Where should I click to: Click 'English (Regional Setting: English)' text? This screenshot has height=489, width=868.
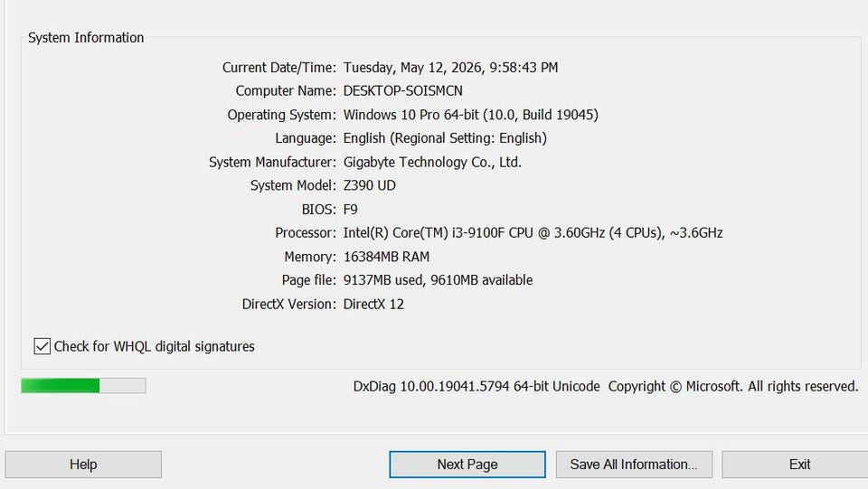(445, 138)
